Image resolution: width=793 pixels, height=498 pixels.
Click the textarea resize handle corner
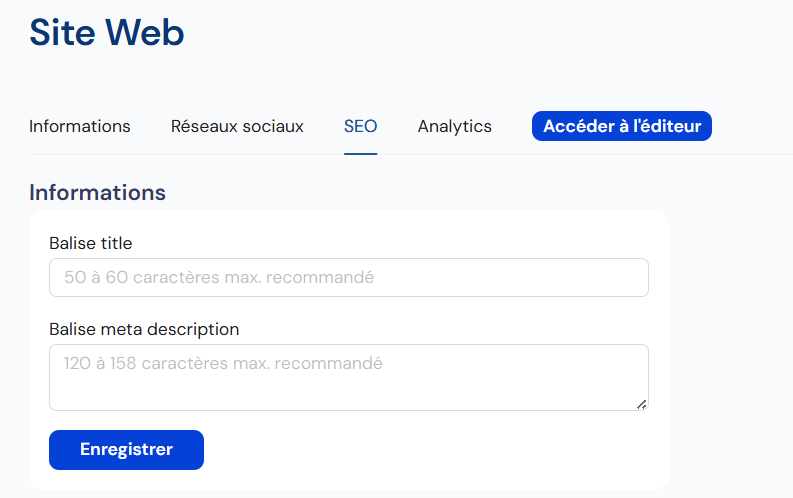(x=642, y=404)
